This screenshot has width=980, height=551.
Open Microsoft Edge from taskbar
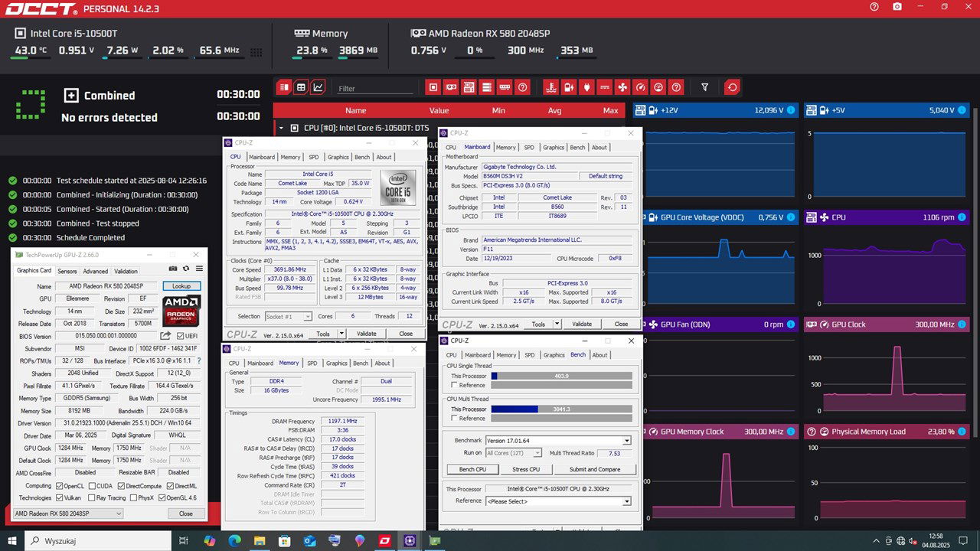pyautogui.click(x=235, y=541)
